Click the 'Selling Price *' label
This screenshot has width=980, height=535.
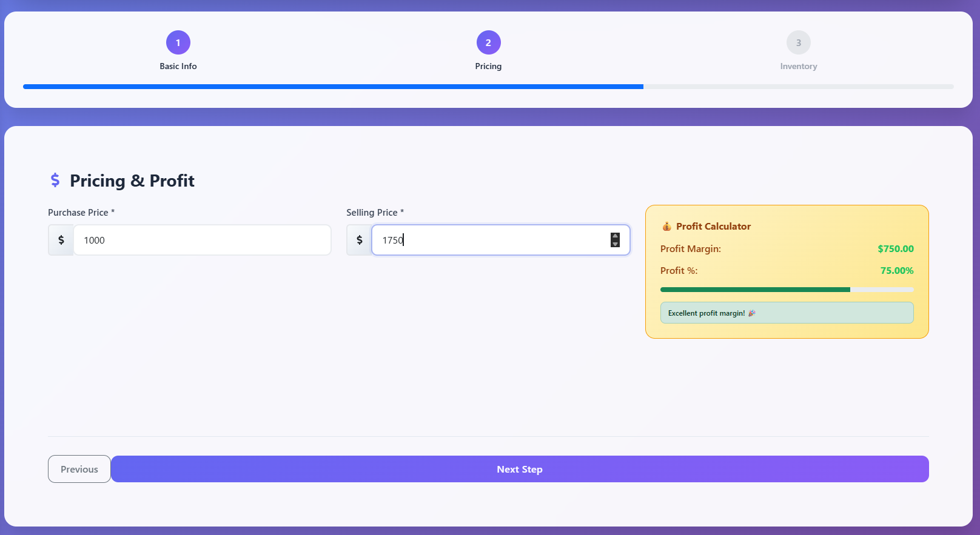point(375,213)
